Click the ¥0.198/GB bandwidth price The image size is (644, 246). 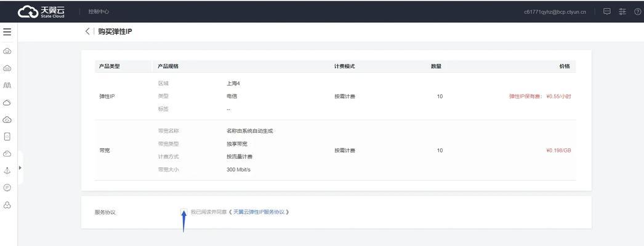[x=558, y=151]
